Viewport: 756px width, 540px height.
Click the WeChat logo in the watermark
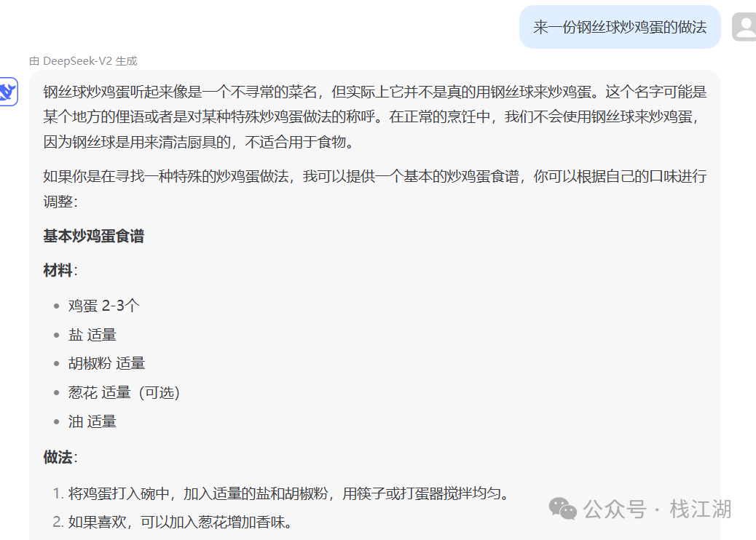[x=563, y=509]
